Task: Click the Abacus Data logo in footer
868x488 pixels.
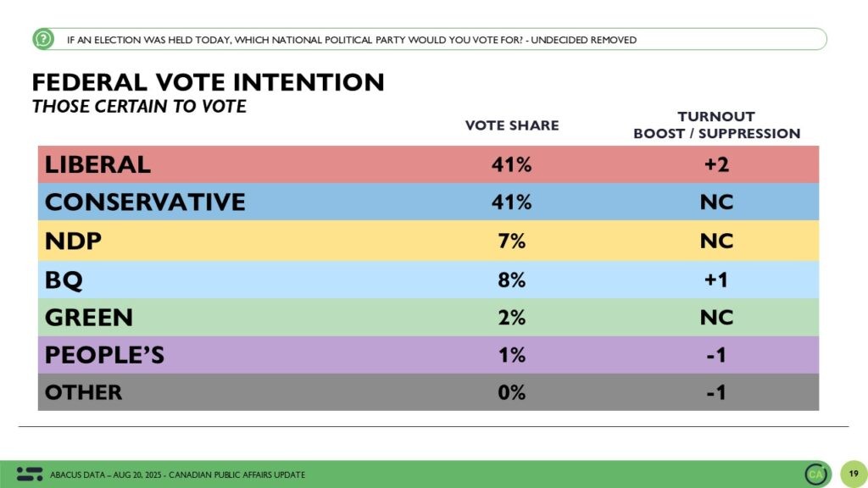Action: tap(30, 474)
